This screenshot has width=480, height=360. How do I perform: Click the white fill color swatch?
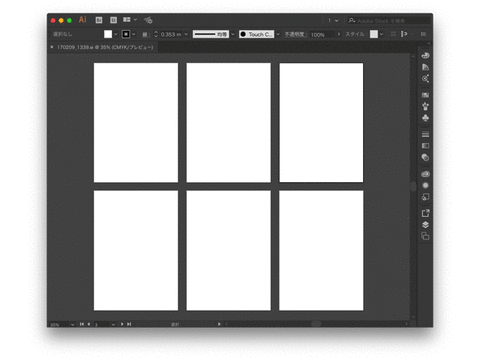tap(108, 34)
